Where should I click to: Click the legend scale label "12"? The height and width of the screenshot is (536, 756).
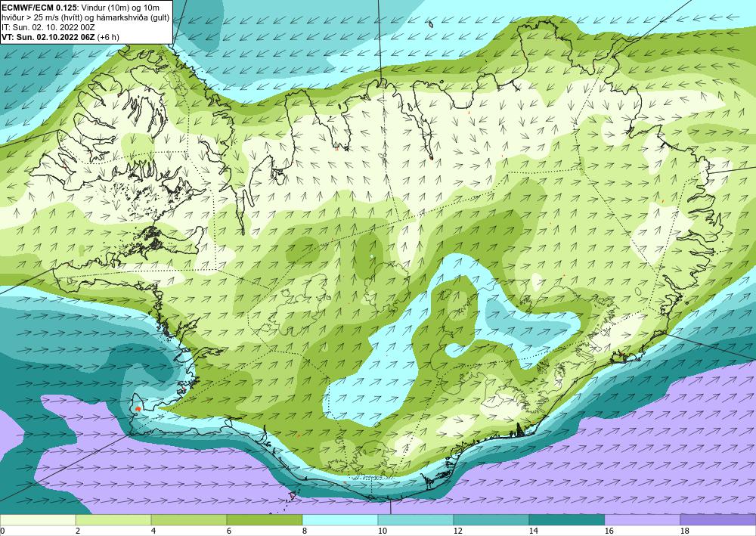[x=457, y=531]
